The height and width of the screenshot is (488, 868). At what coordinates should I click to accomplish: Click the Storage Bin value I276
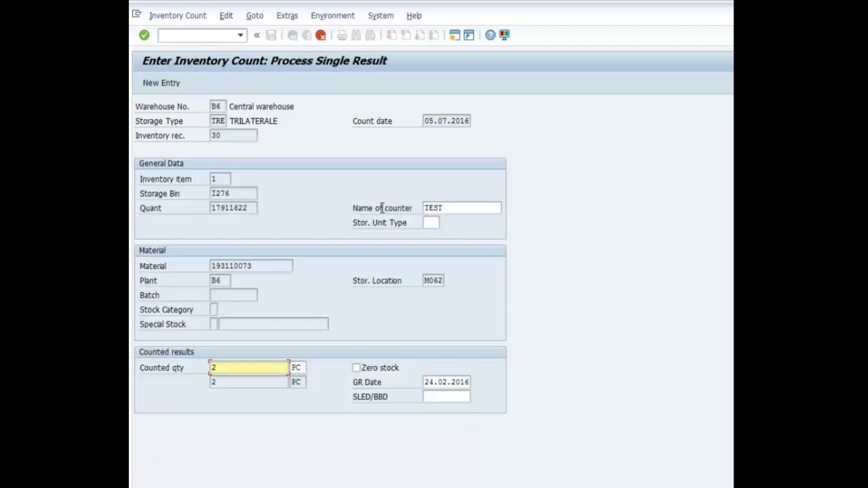pyautogui.click(x=233, y=193)
